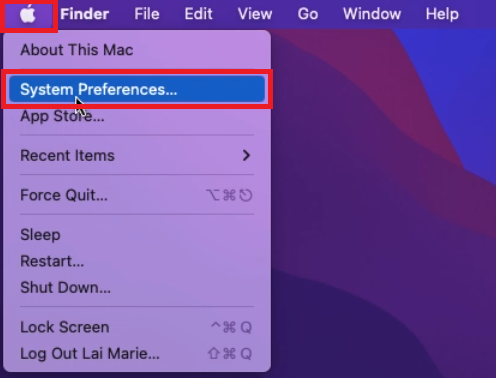Choose Restart from the menu
The image size is (496, 378).
pyautogui.click(x=137, y=261)
